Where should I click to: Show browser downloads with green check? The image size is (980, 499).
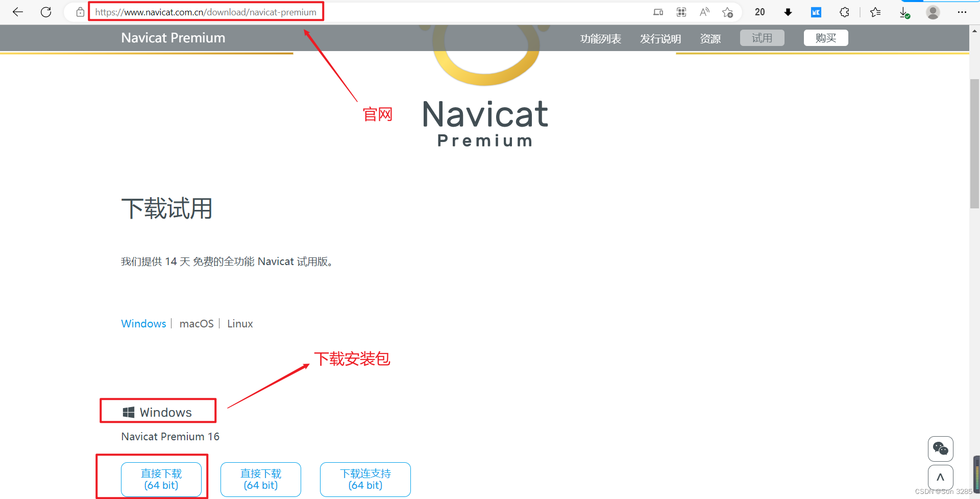point(904,12)
